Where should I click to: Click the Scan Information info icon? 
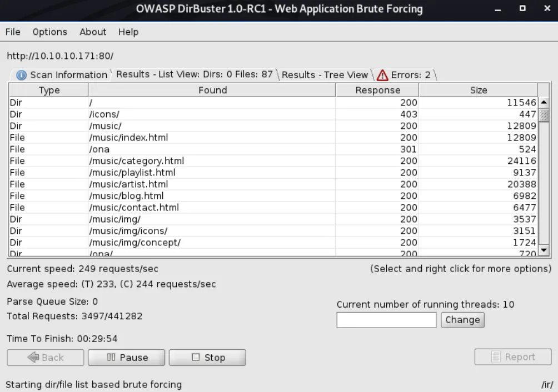(x=22, y=75)
